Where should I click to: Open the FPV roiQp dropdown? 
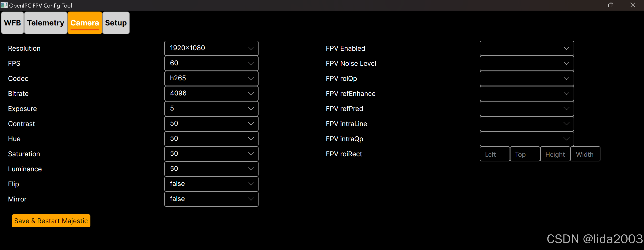(x=527, y=78)
